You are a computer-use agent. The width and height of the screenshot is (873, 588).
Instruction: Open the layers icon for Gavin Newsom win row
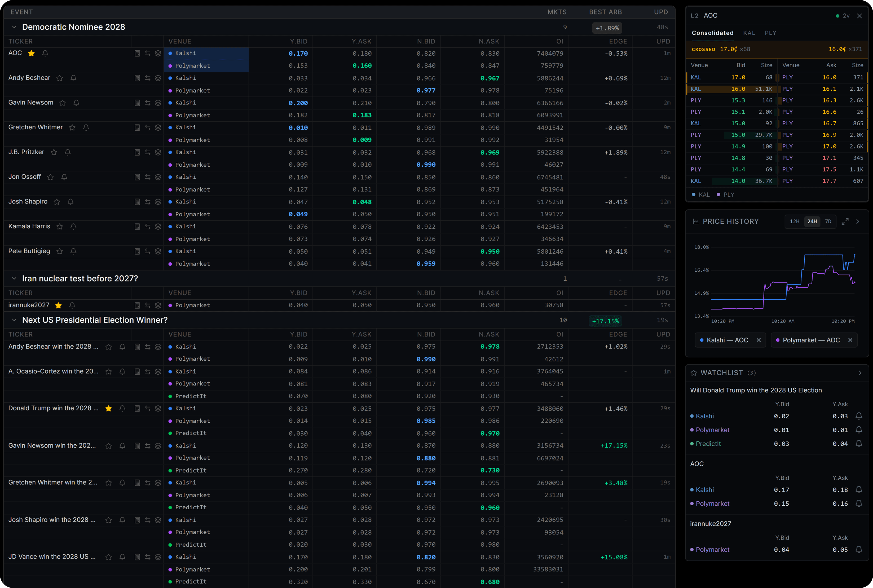point(158,446)
